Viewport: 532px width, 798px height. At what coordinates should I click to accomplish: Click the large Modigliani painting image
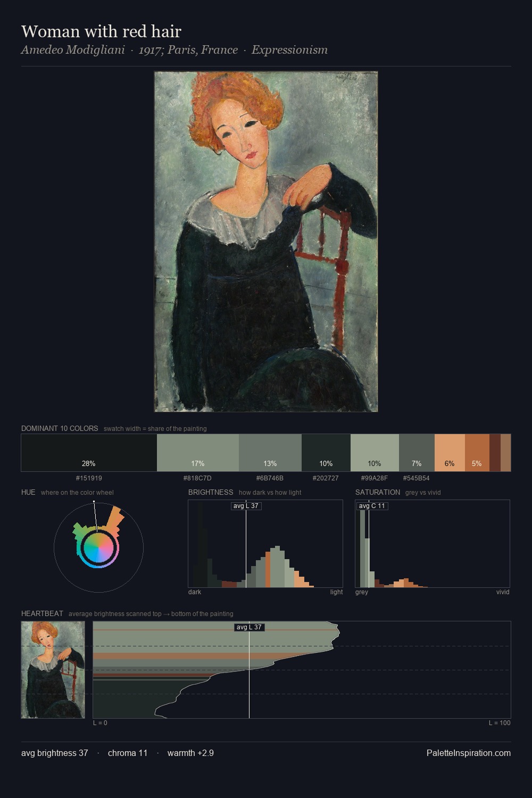pyautogui.click(x=266, y=242)
